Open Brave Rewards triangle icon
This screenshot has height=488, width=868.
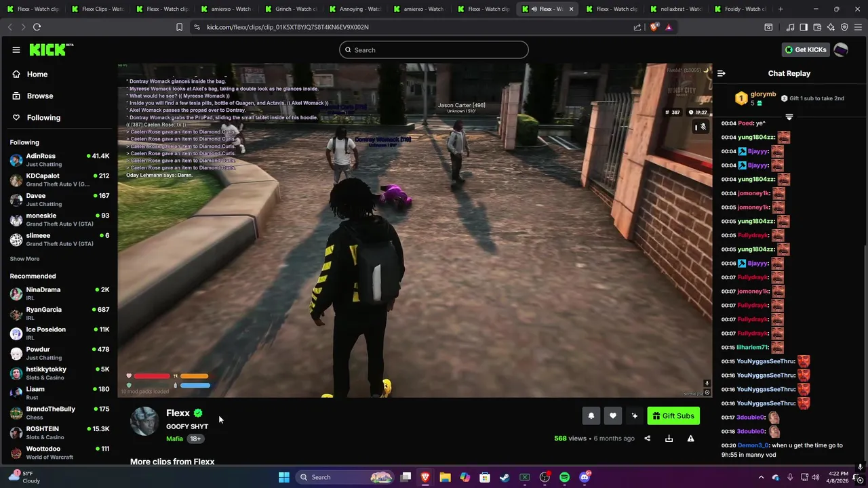669,27
